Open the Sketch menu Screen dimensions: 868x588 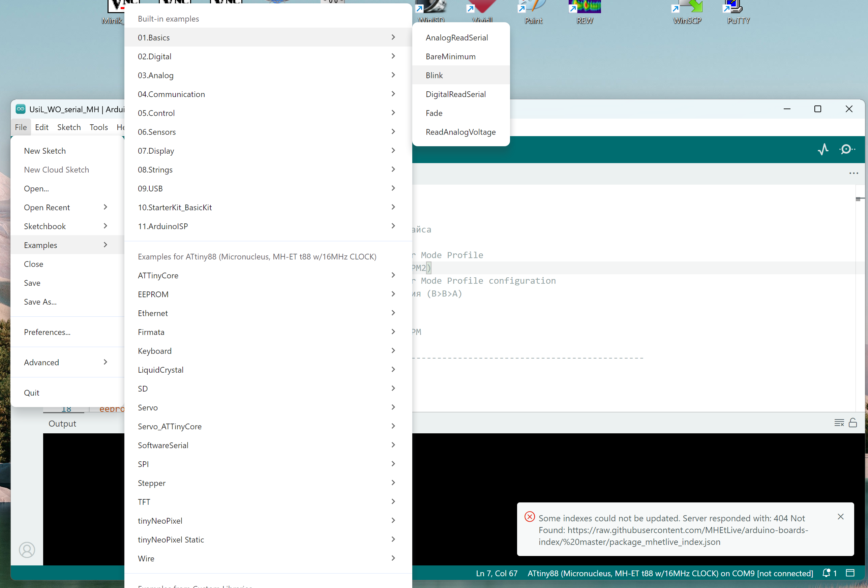coord(69,127)
